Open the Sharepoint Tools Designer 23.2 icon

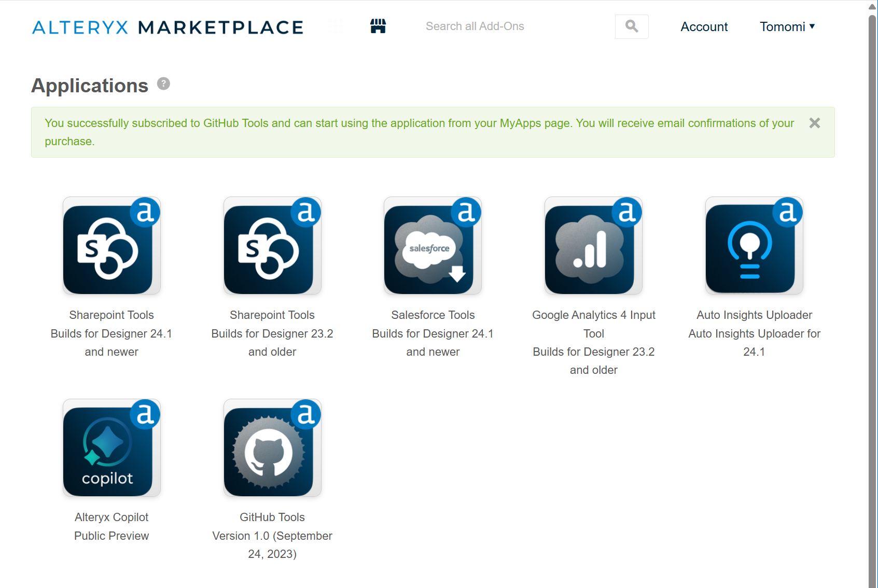tap(272, 246)
